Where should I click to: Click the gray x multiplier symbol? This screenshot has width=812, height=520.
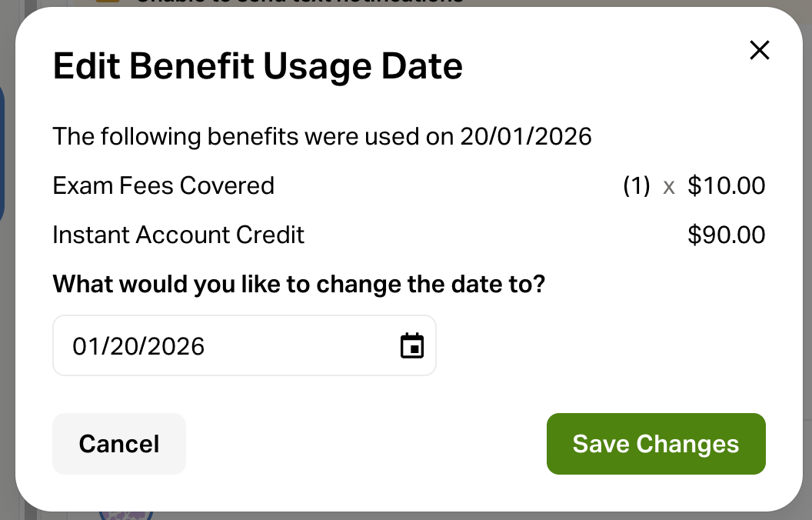669,186
